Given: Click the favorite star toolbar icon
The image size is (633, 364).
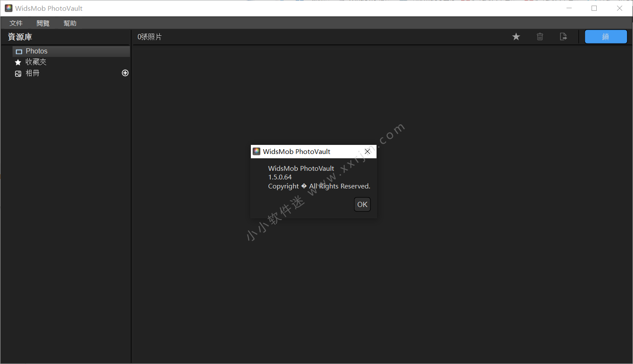Looking at the screenshot, I should coord(516,37).
